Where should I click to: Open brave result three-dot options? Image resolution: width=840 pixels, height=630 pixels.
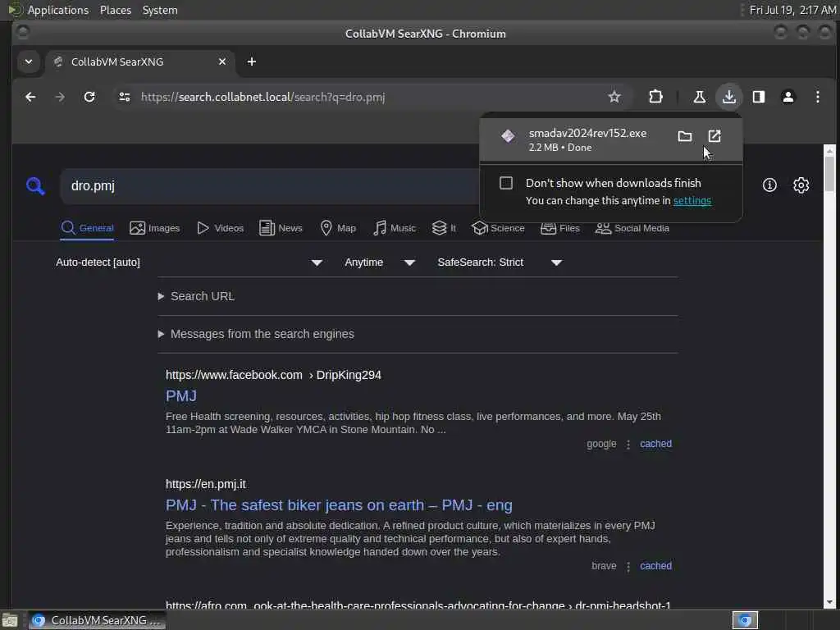(x=628, y=566)
